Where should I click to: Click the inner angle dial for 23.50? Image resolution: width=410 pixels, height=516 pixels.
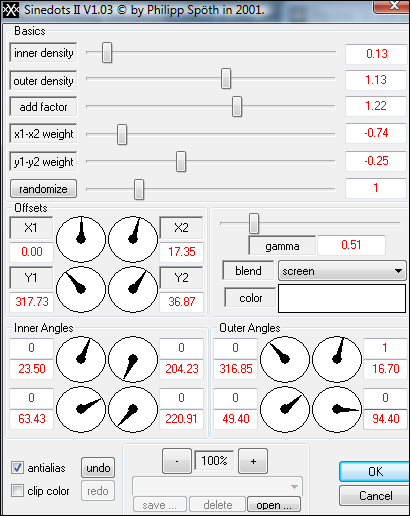pos(81,359)
